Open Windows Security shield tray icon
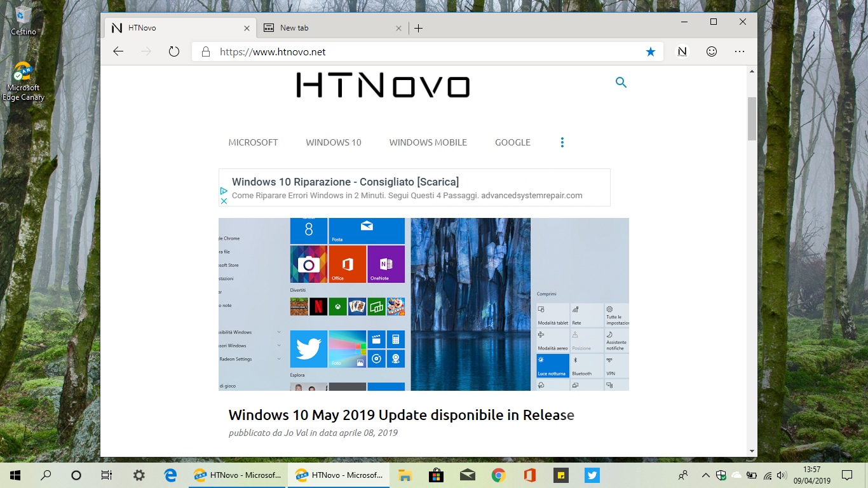 (x=721, y=475)
